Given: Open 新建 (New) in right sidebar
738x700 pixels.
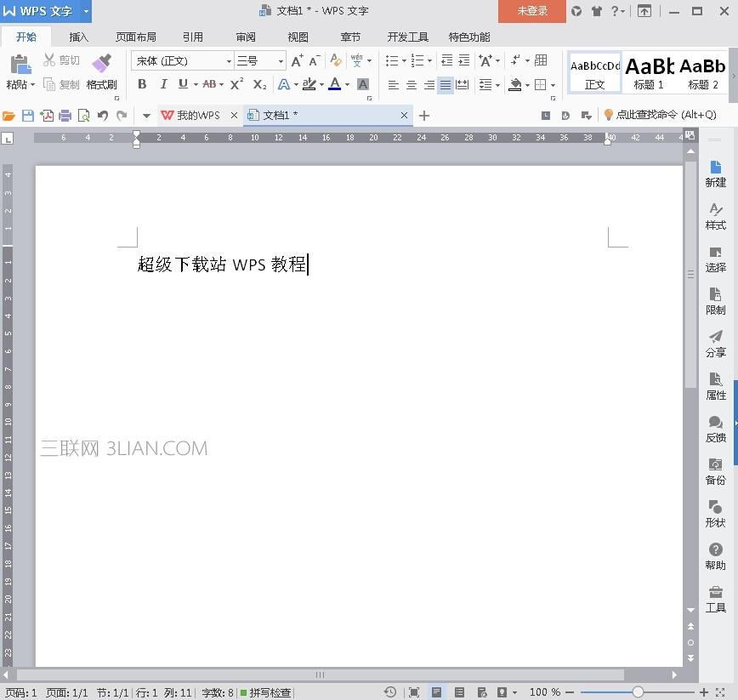Looking at the screenshot, I should point(715,174).
